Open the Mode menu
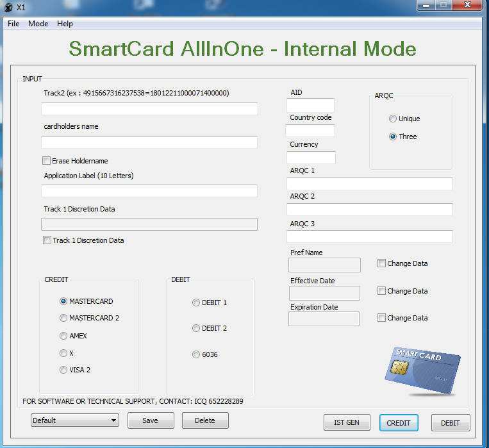This screenshot has height=448, width=489. coord(38,24)
